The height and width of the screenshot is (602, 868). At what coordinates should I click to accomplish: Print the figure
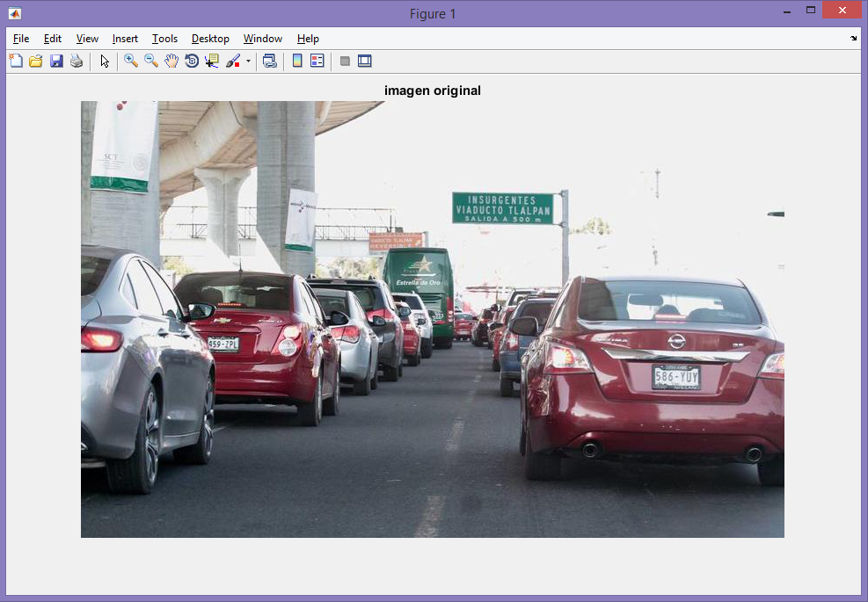tap(77, 61)
